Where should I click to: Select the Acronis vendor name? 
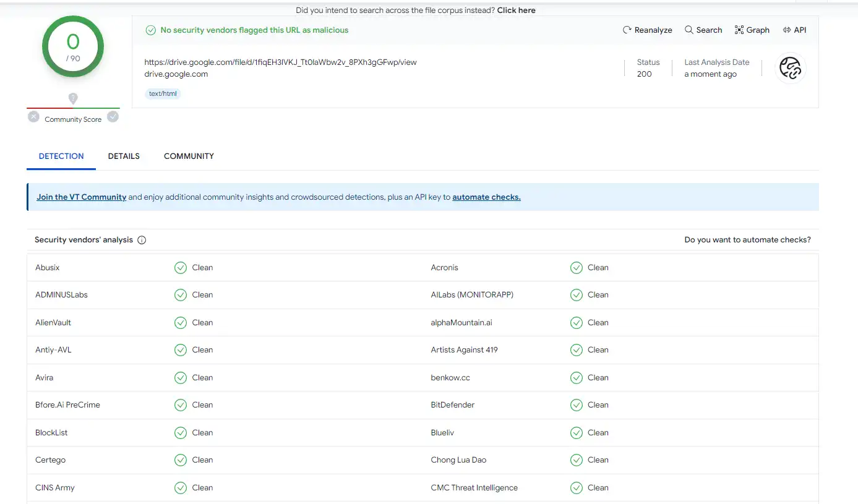pyautogui.click(x=445, y=268)
